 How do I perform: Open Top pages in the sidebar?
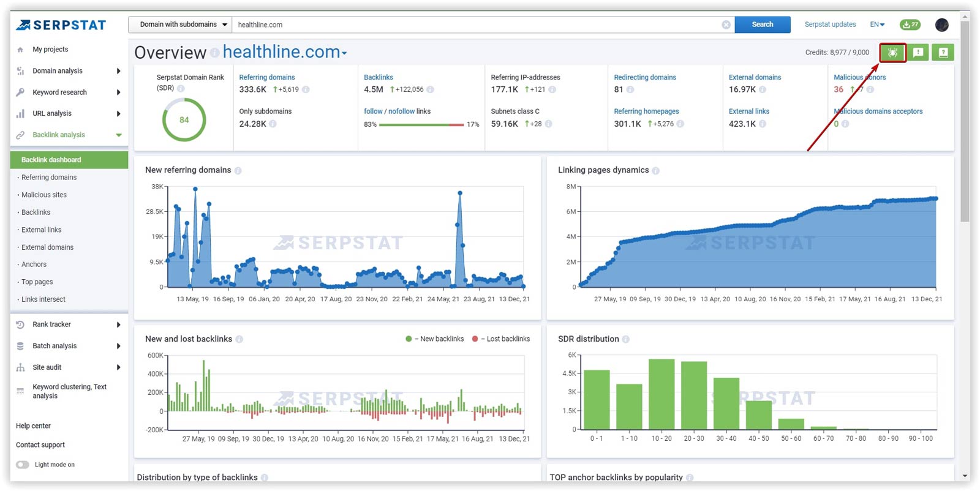37,282
